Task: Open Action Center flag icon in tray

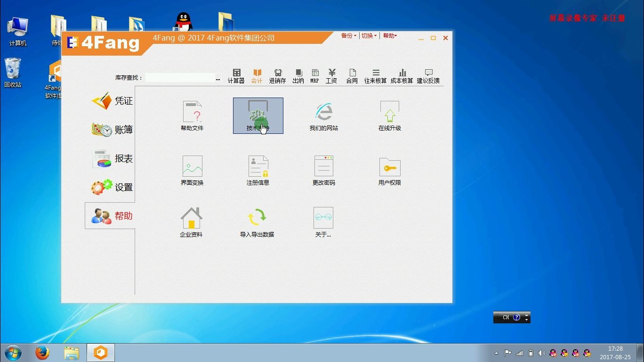Action: (x=508, y=353)
